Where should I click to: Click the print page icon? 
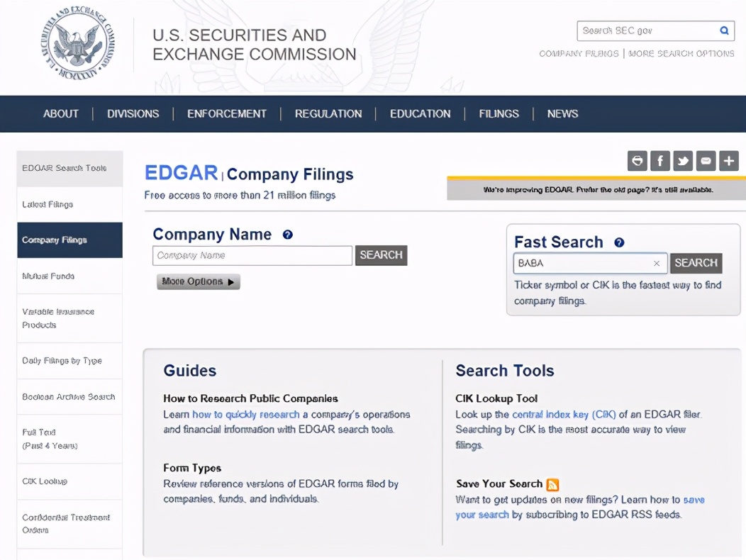coord(637,161)
